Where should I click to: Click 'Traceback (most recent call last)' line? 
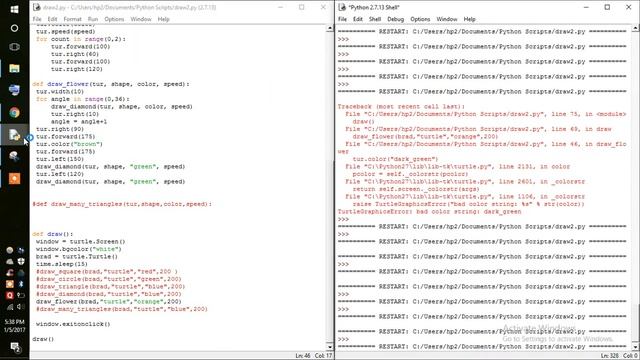pyautogui.click(x=401, y=107)
